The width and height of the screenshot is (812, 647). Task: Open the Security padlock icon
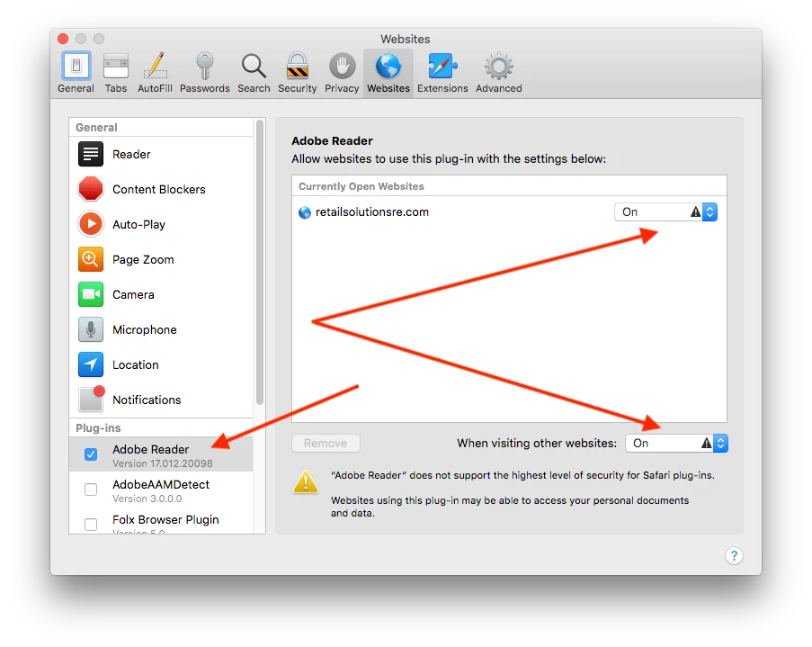298,66
